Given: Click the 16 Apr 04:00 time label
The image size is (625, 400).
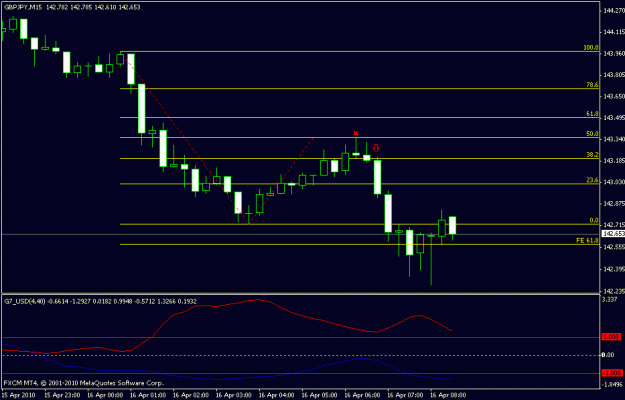Looking at the screenshot, I should click(277, 395).
